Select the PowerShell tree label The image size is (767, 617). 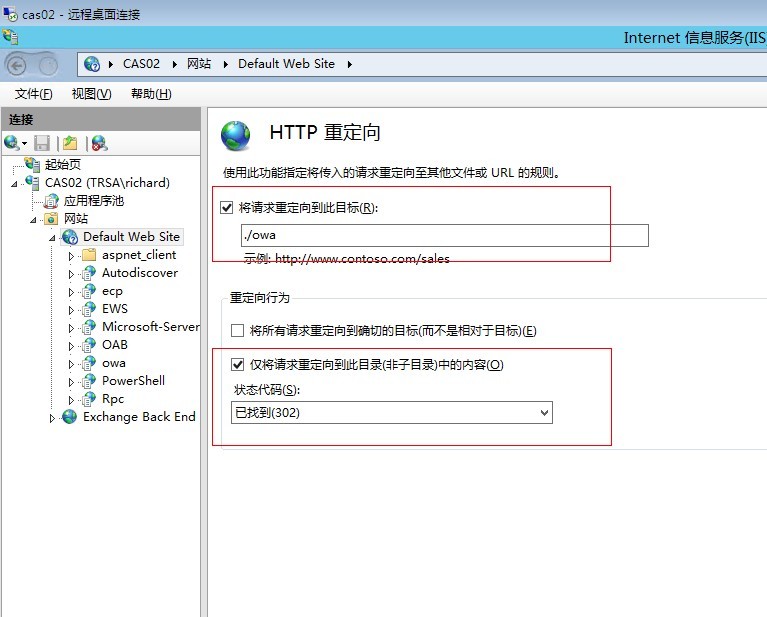pos(133,381)
